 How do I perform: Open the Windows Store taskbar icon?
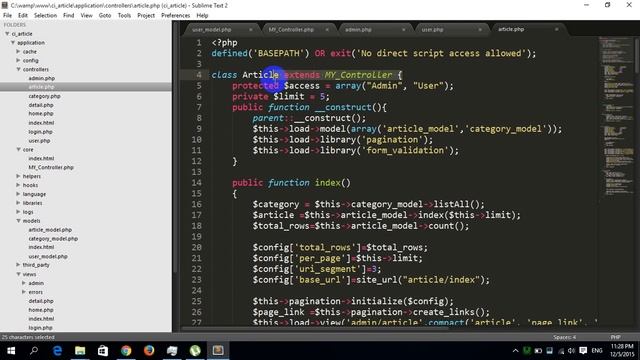(x=103, y=351)
